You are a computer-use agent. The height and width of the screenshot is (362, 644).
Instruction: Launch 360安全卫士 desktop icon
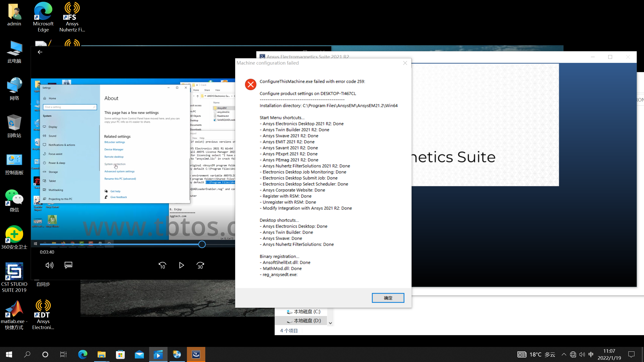[14, 238]
